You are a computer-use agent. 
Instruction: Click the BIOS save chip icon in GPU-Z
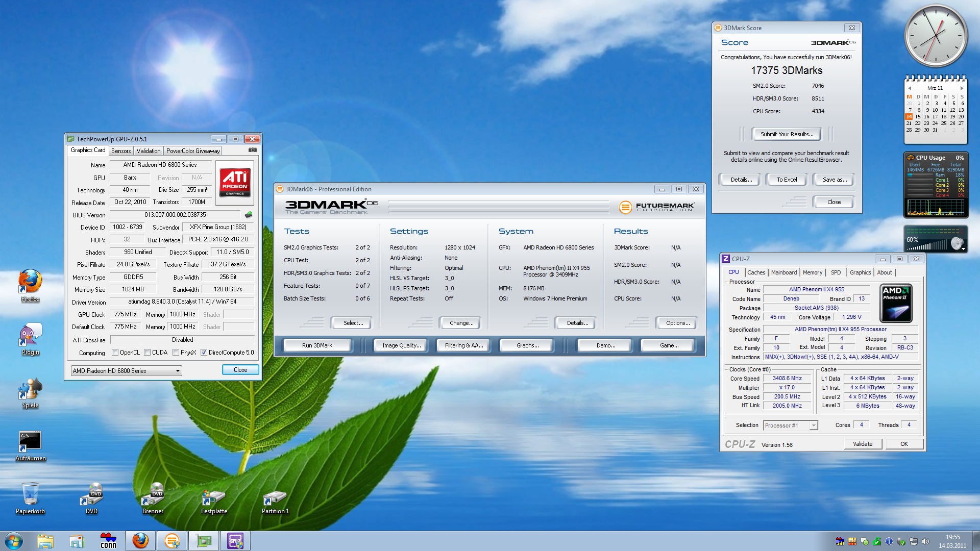(249, 215)
